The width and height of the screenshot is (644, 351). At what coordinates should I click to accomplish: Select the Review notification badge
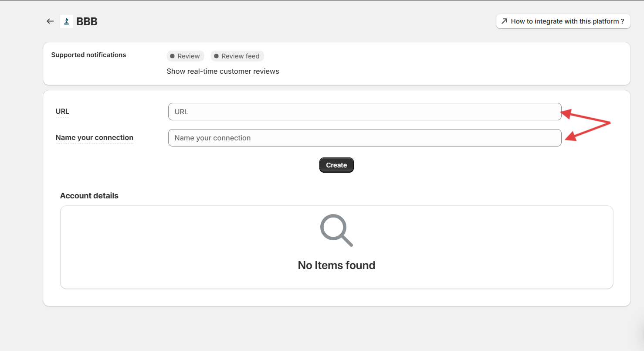pyautogui.click(x=185, y=56)
